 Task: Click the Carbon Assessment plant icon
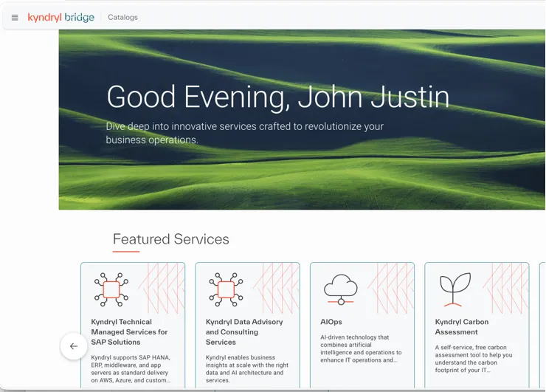pyautogui.click(x=455, y=289)
